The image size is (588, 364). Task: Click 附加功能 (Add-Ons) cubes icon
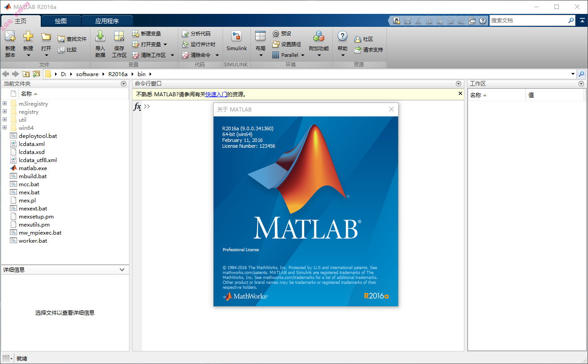[319, 37]
